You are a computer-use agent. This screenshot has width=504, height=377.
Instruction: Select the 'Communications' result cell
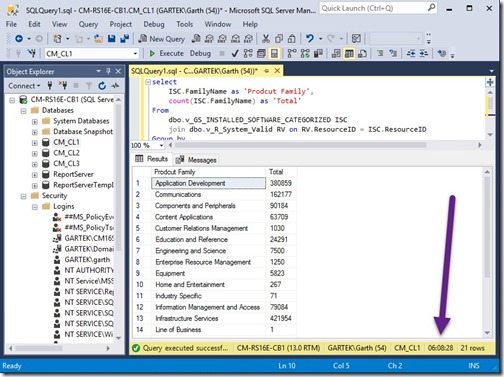[x=209, y=194]
